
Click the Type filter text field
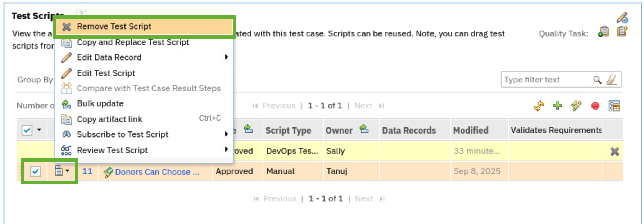545,80
